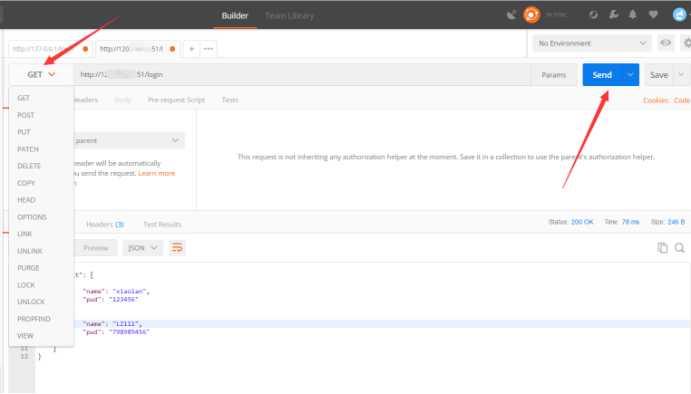The height and width of the screenshot is (394, 691).
Task: Open the request Body tab
Action: coord(123,100)
